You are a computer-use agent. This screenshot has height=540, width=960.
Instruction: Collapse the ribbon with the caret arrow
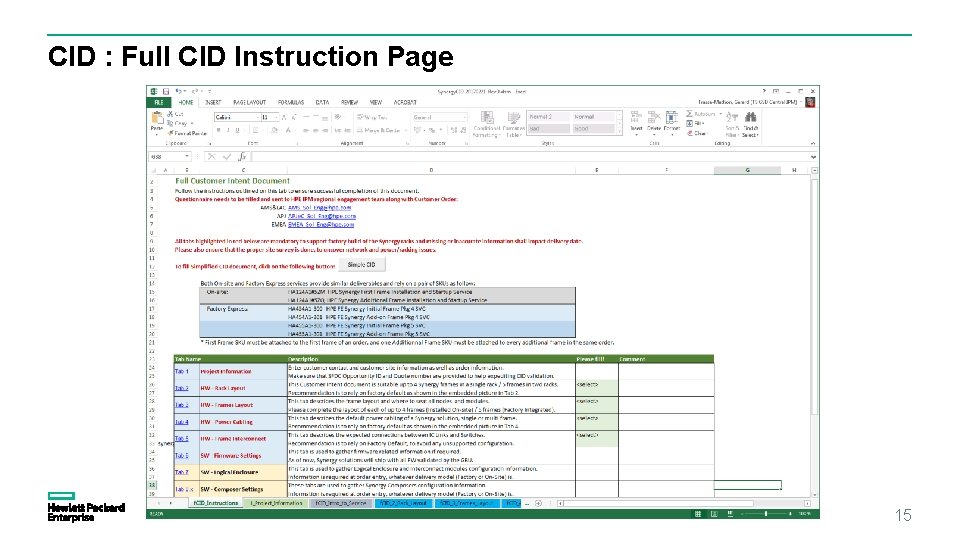[x=813, y=143]
